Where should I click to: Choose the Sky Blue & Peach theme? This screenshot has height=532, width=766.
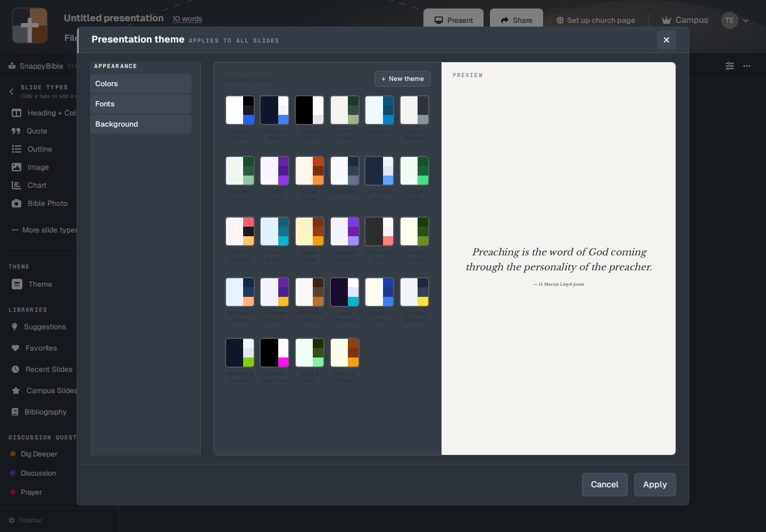240,292
